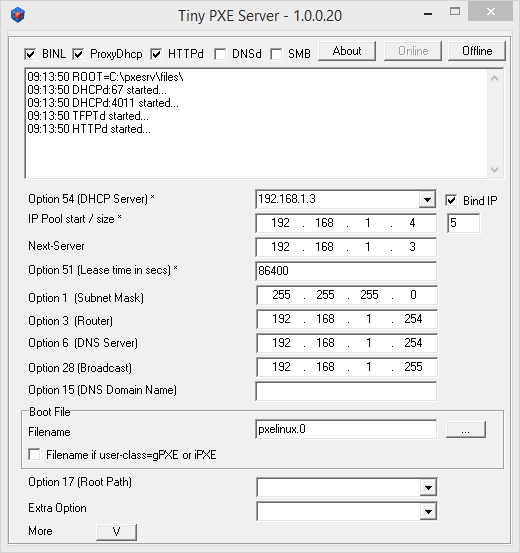
Task: Close the Tiny PXE Server window
Action: (490, 12)
